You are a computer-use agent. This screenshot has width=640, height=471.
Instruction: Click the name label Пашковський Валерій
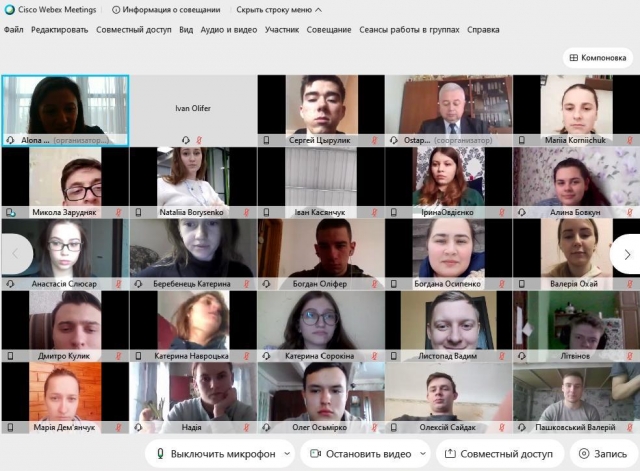[575, 427]
